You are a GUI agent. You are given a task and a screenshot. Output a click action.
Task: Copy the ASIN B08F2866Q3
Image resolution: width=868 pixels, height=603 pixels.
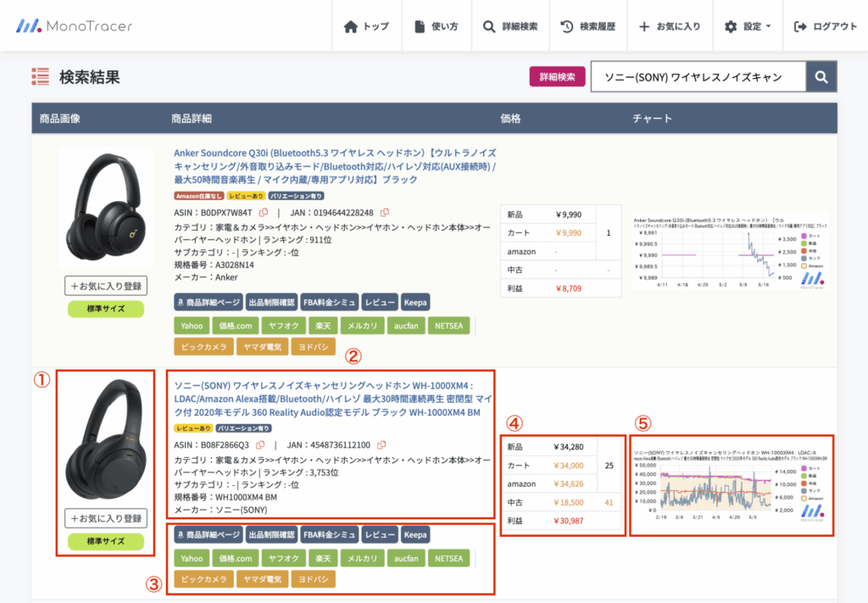click(x=260, y=444)
